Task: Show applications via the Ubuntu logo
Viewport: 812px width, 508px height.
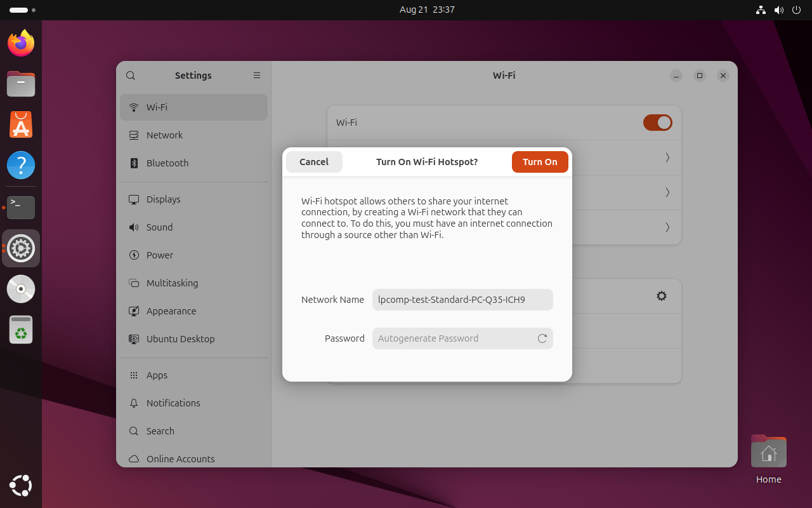Action: [x=21, y=486]
